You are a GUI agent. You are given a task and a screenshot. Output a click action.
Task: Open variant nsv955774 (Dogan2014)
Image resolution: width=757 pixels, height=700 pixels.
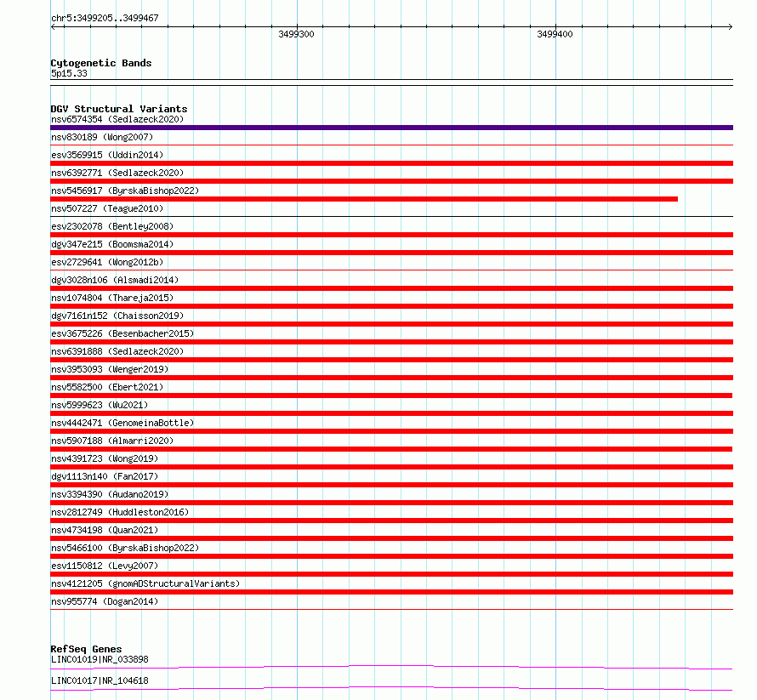[x=105, y=601]
